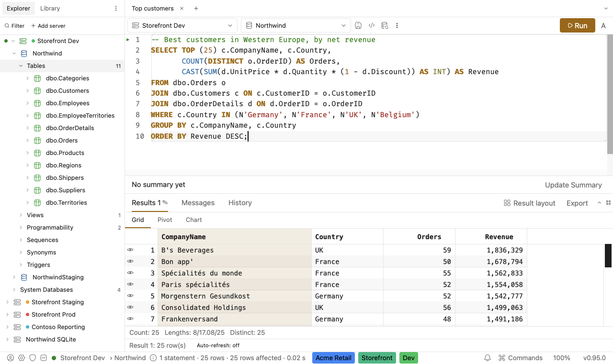Viewport: 613px width, 364px height.
Task: Click the 100% zoom level
Action: tap(562, 358)
